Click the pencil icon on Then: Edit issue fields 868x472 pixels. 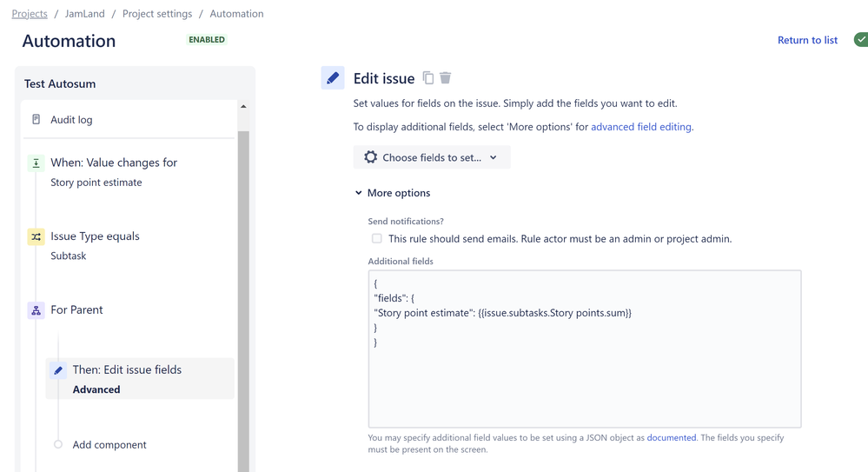pos(58,370)
